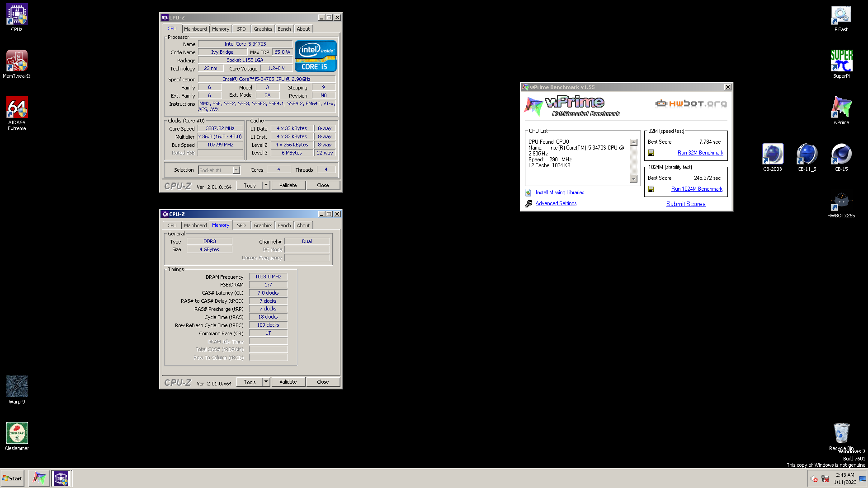
Task: Click CPU List scrollbar up arrow
Action: pos(634,142)
